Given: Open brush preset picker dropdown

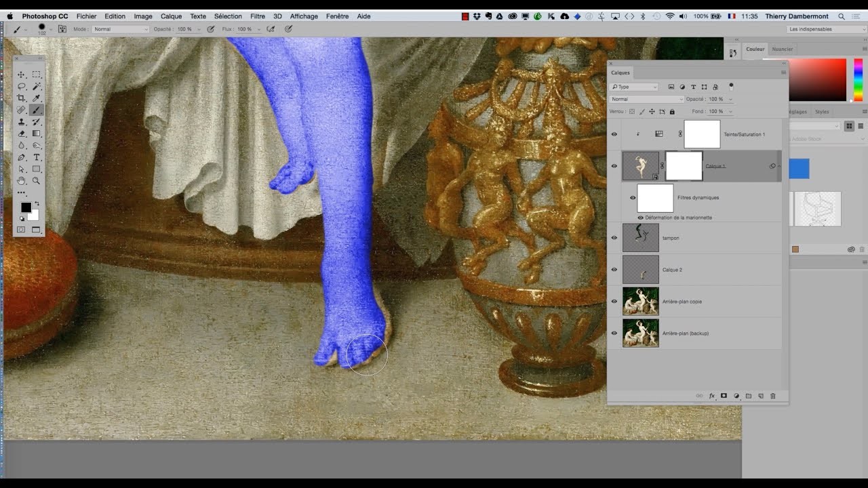Looking at the screenshot, I should point(51,29).
